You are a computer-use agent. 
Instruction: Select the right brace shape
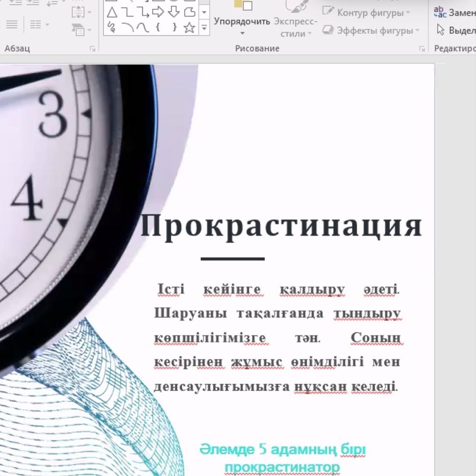coord(174,28)
